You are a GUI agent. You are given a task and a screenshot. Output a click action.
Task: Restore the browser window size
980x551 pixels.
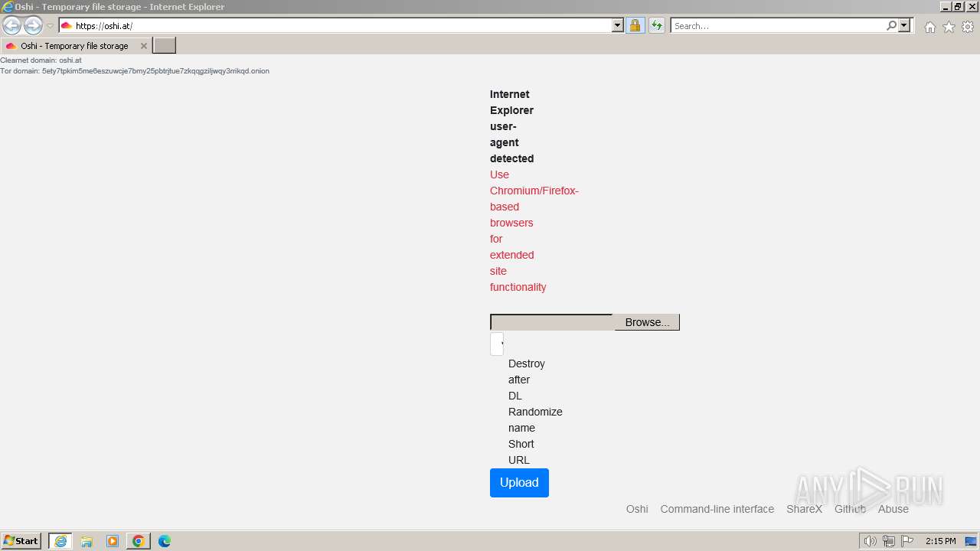coord(958,6)
